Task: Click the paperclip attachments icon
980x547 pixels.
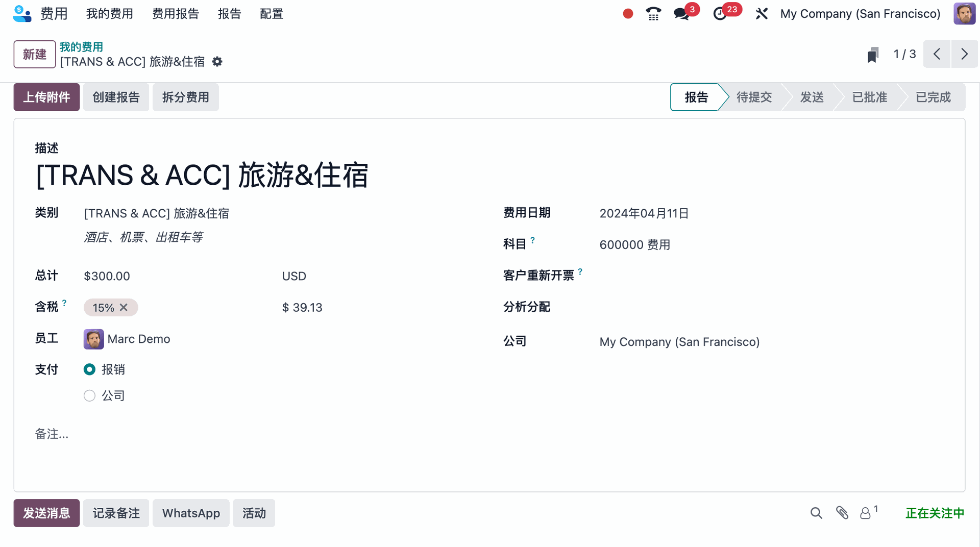Action: [x=842, y=513]
